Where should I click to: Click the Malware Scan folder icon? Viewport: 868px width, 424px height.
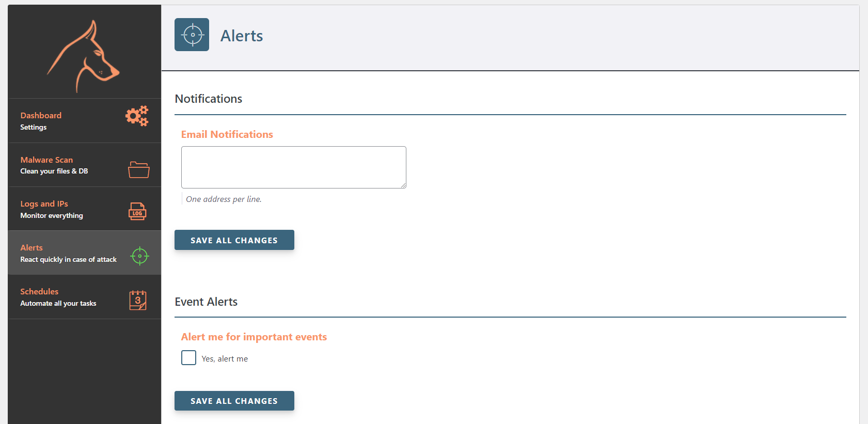138,169
